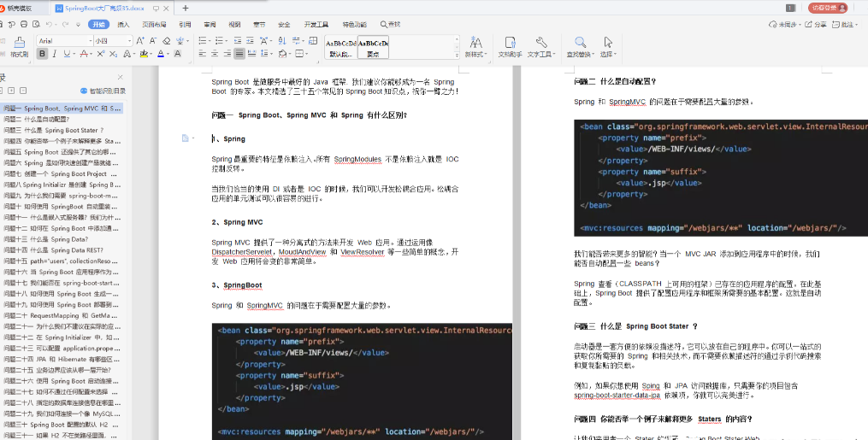Viewport: 868px width, 440px height.
Task: Collapse outline levels with minus box
Action: [23, 91]
